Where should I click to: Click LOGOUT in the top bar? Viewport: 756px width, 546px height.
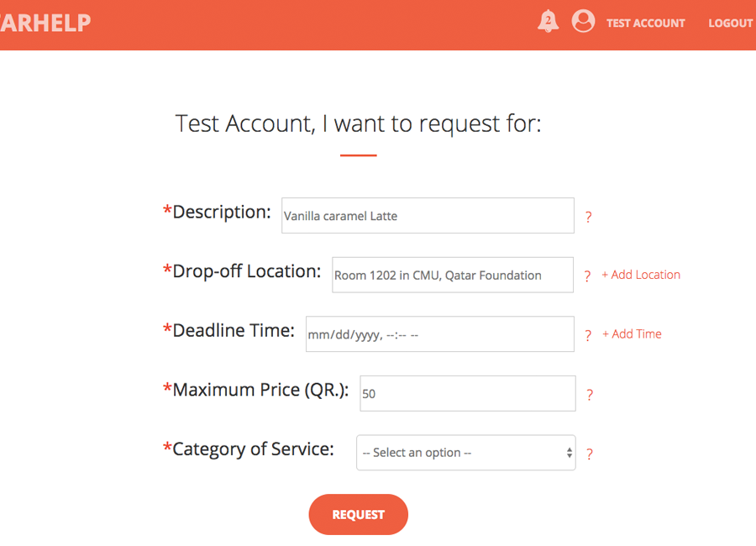tap(730, 24)
